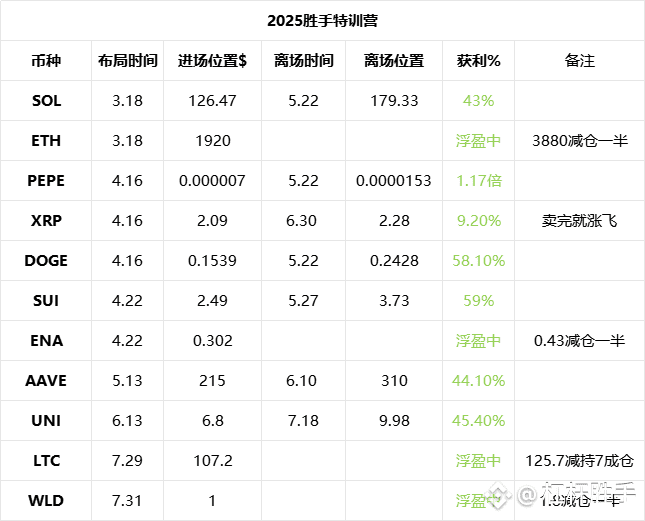Screen dimensions: 645x521
Task: Click the SOL coin name cell
Action: pyautogui.click(x=46, y=101)
